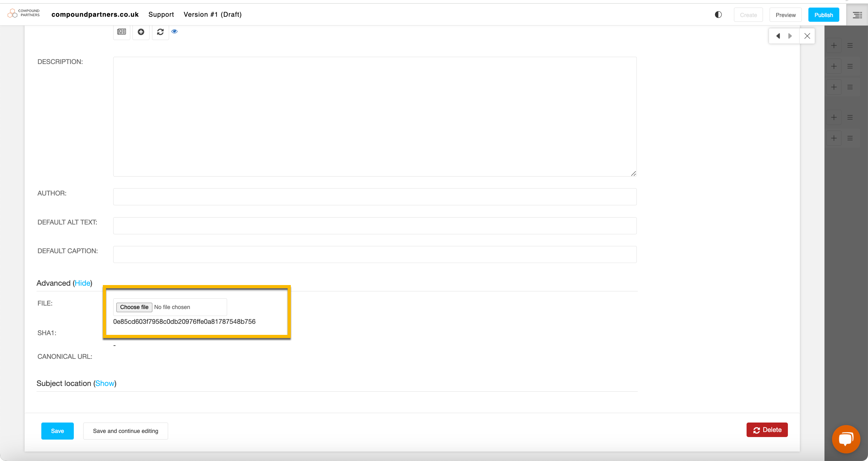The image size is (868, 461).
Task: Open the Version #1 (Draft) menu
Action: tap(213, 15)
